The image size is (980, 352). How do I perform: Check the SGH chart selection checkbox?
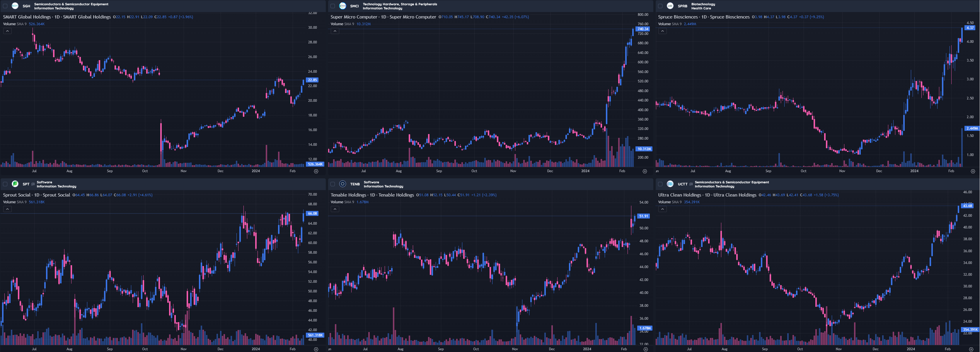(x=5, y=6)
